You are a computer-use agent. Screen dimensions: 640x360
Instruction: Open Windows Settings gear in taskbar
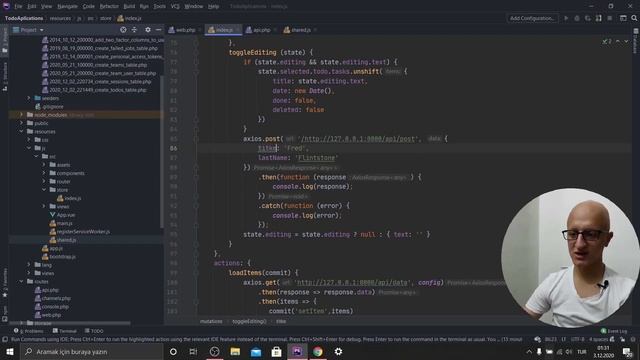(338, 351)
